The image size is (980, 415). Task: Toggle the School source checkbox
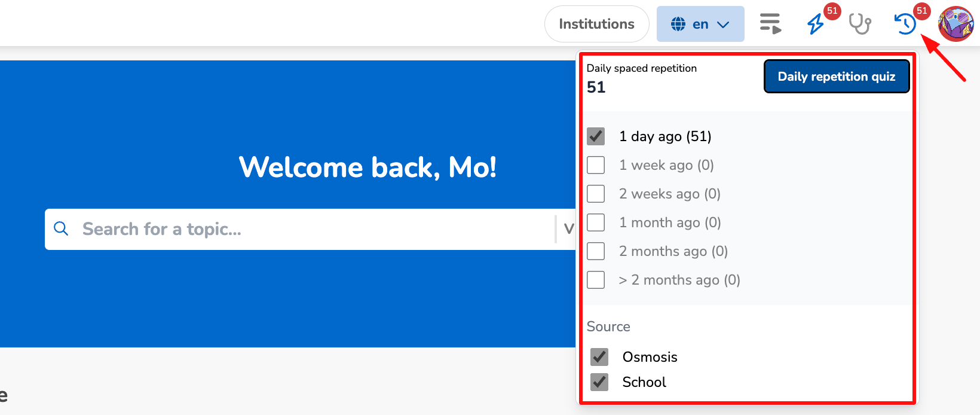599,382
